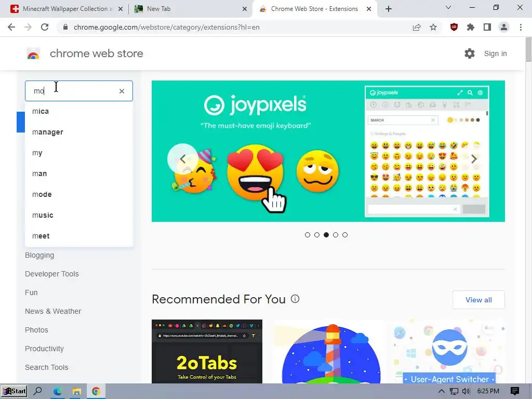
Task: Choose 'my' search suggestion
Action: 79,153
